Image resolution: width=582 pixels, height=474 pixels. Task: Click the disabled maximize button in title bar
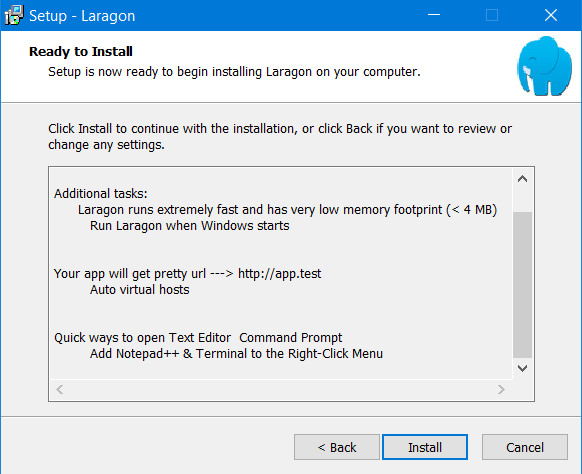point(492,15)
